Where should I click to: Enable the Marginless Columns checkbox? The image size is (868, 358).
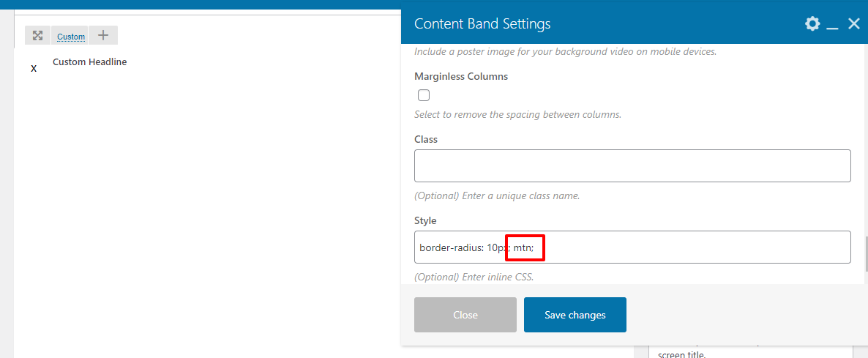[x=424, y=95]
